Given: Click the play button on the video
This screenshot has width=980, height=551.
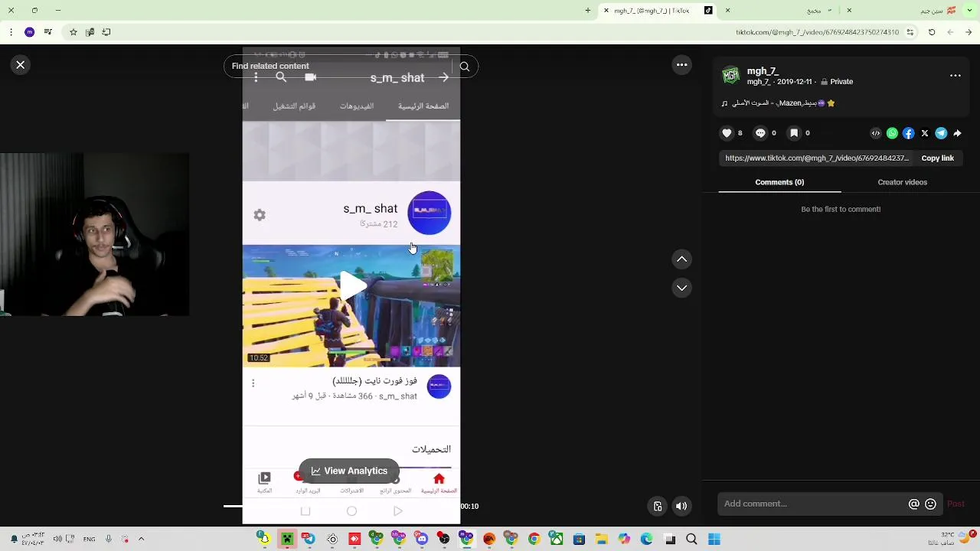Looking at the screenshot, I should tap(353, 285).
